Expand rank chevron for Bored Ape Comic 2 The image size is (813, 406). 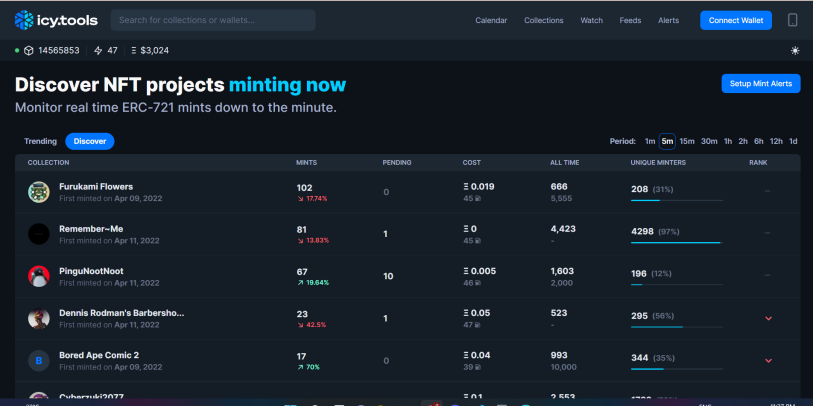[768, 360]
